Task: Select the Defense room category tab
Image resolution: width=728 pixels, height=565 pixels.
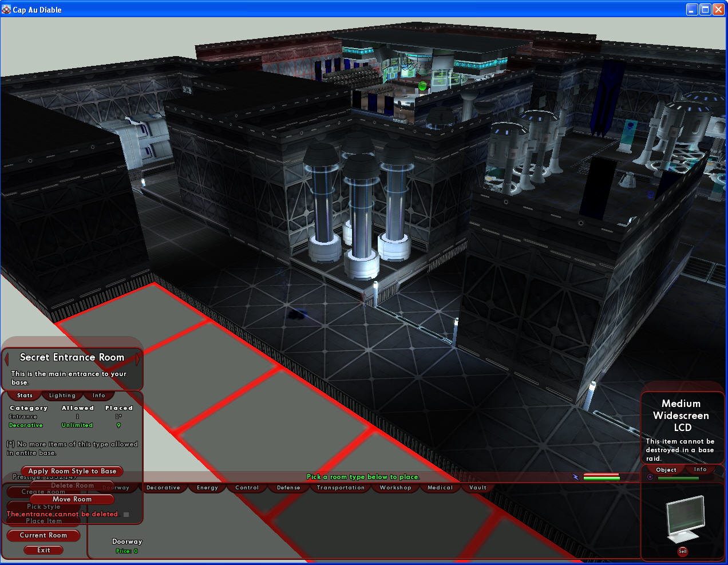Action: tap(288, 488)
